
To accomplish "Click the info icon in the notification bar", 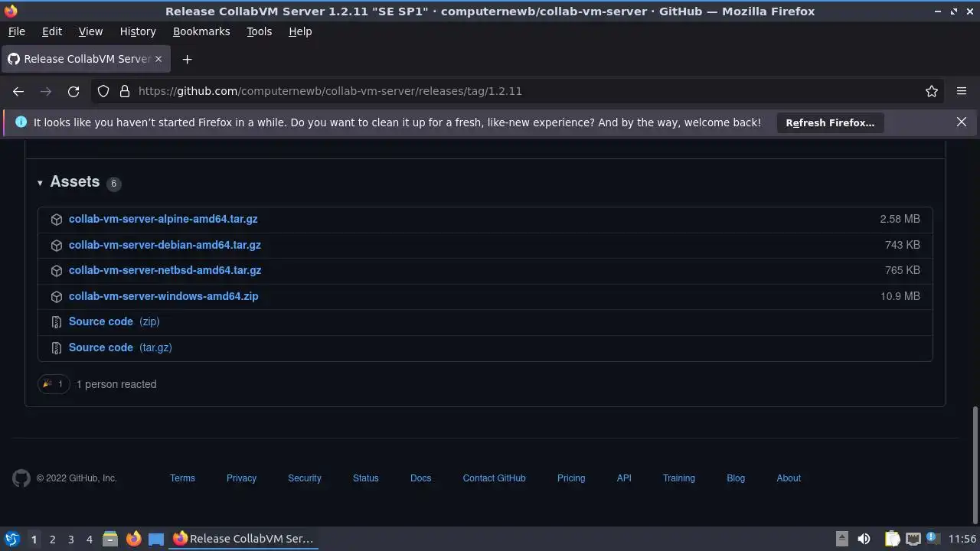I will tap(21, 122).
